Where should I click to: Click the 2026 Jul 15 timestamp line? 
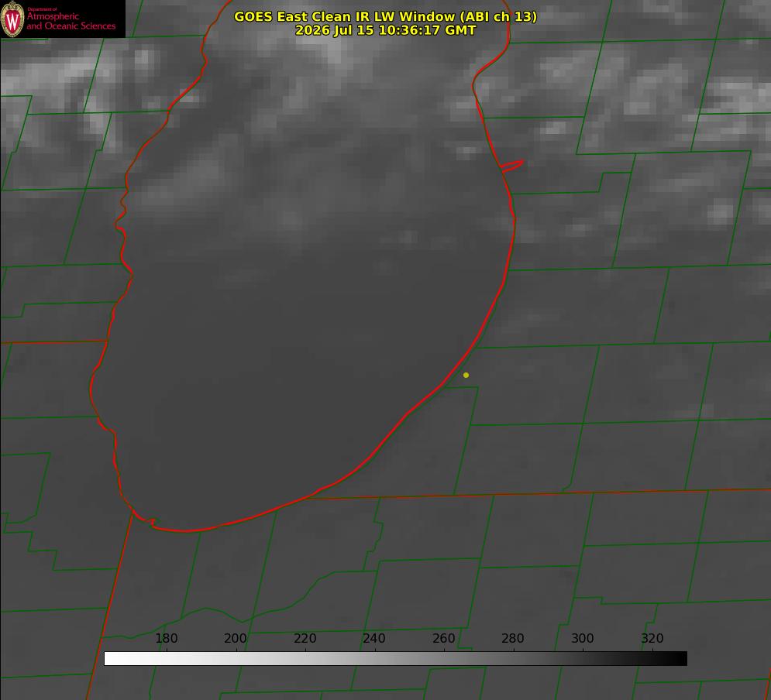(385, 30)
